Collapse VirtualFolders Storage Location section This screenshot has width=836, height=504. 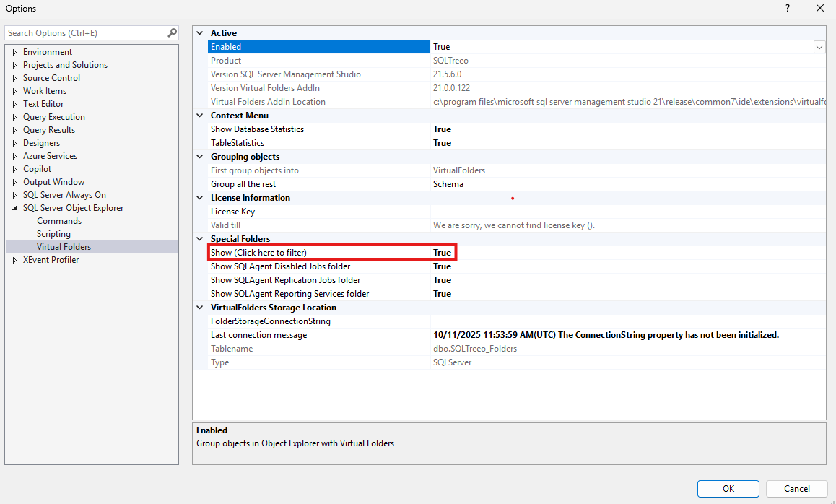pyautogui.click(x=200, y=308)
